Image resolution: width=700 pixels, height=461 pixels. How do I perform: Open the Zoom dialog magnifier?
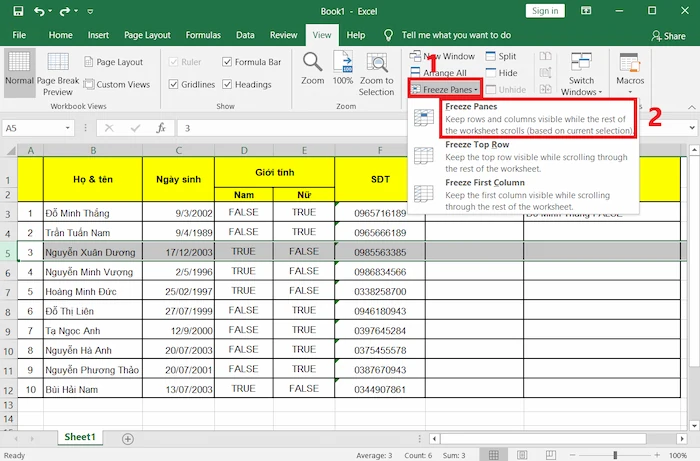pos(312,69)
